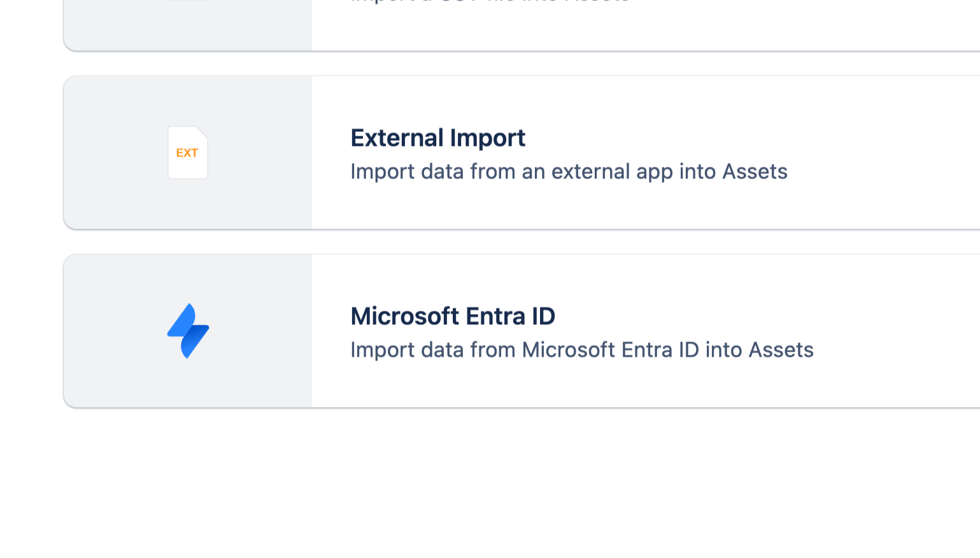Click "Import data from an external app" description

click(x=569, y=171)
